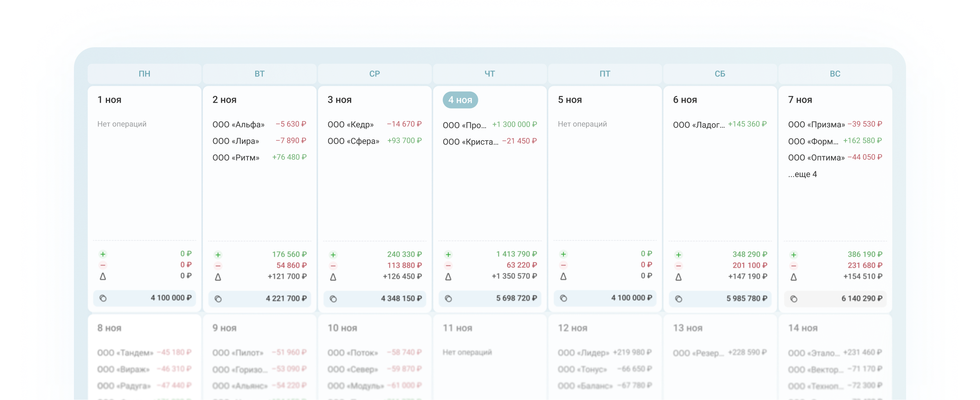The width and height of the screenshot is (980, 400).
Task: Click the delta icon under 3 ноя
Action: (x=333, y=277)
